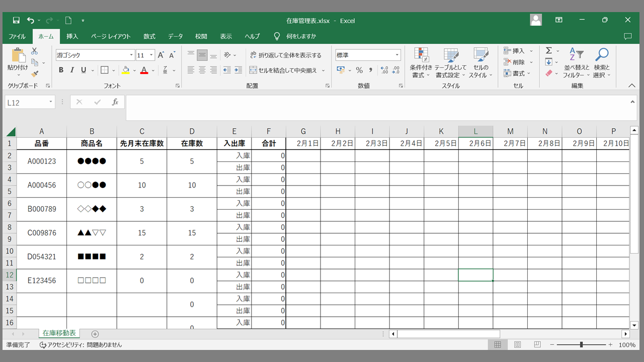This screenshot has height=362, width=644.
Task: Click the increase indent icon
Action: coord(238,70)
